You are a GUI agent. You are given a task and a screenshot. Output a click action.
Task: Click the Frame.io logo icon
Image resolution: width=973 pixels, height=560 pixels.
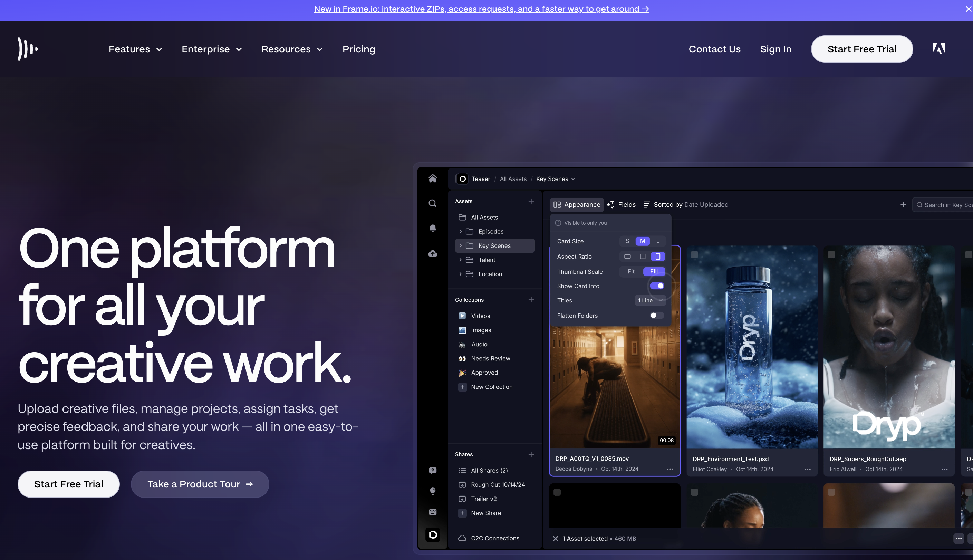coord(28,49)
